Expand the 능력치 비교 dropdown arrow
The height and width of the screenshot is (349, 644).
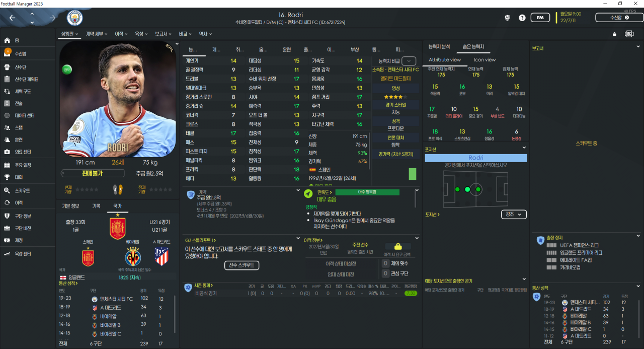tap(409, 61)
